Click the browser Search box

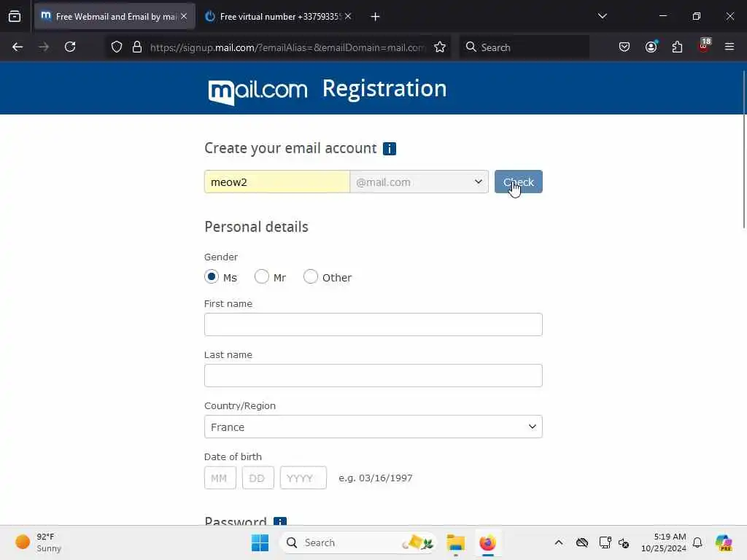tap(524, 47)
